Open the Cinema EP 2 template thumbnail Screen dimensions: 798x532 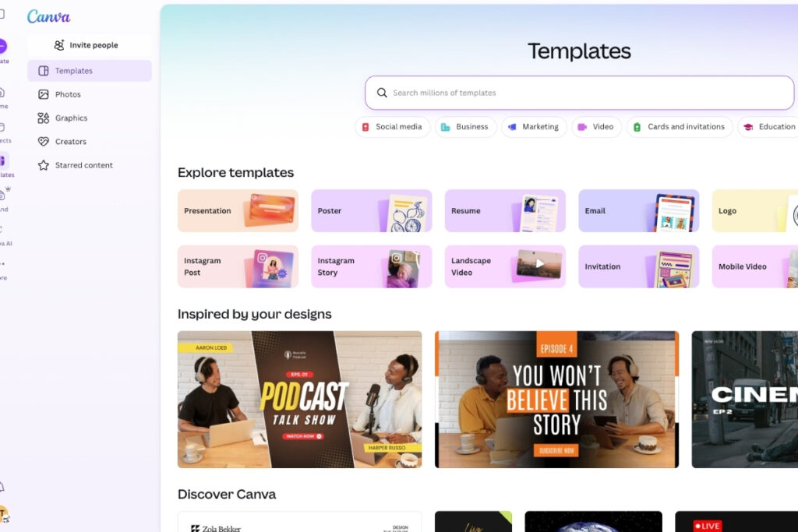tap(744, 400)
